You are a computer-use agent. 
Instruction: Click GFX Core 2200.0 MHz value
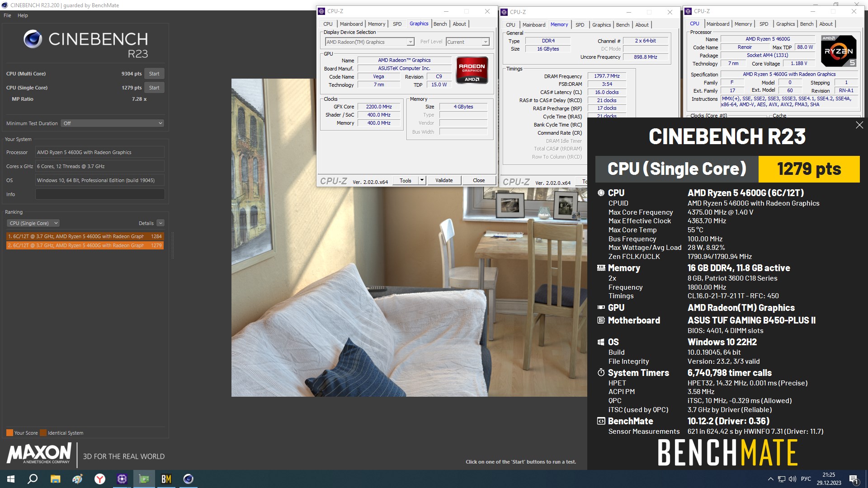tap(379, 107)
